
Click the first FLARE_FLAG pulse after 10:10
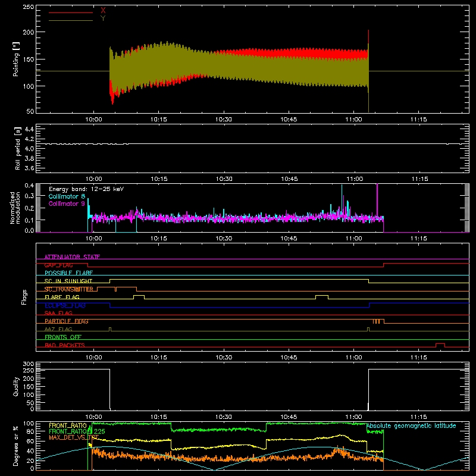139,297
